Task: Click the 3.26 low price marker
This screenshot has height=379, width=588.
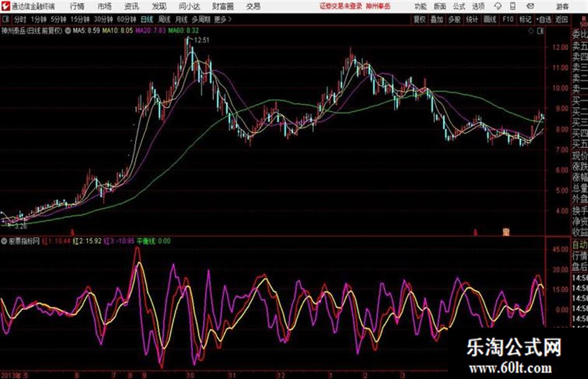Action: (21, 227)
